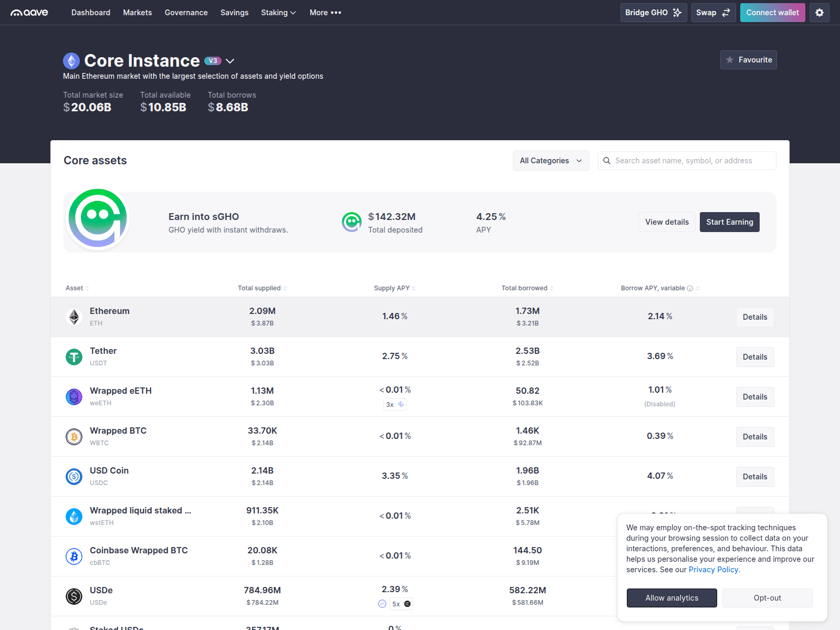
Task: Click the large sGHO logo
Action: (x=98, y=219)
